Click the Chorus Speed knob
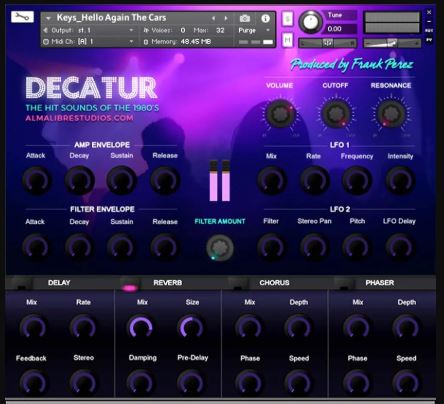Viewport: 444px width, 404px height. (298, 382)
